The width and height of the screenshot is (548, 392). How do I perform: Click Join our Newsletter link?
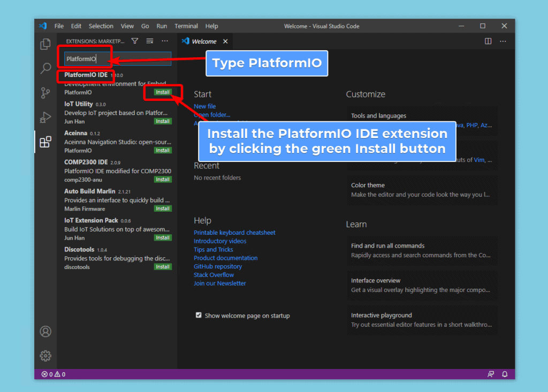tap(220, 283)
